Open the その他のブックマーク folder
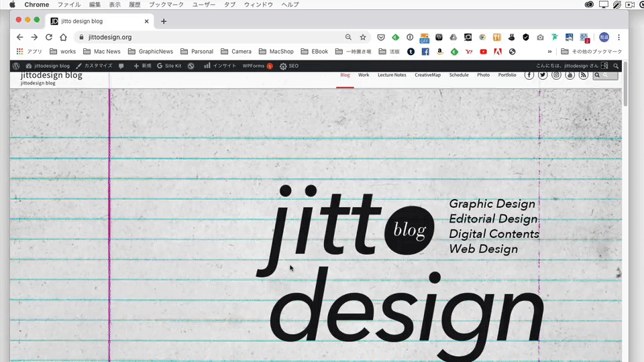The width and height of the screenshot is (644, 362). pos(592,52)
